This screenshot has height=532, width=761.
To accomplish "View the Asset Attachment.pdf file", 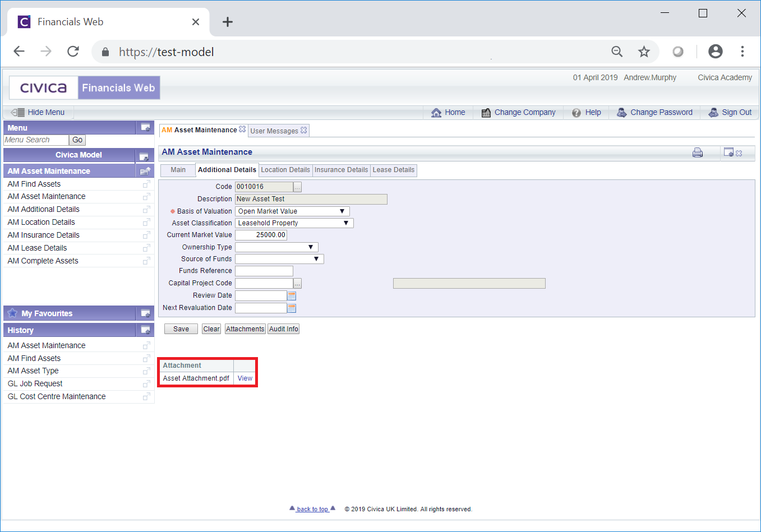I will click(x=245, y=378).
